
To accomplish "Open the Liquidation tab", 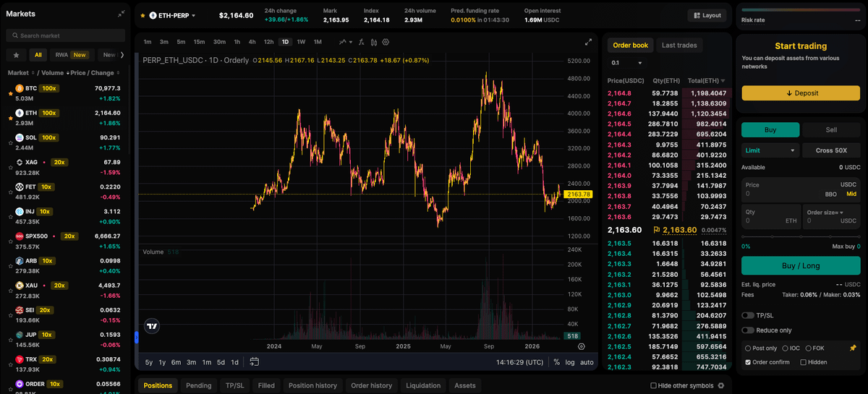I will point(423,385).
